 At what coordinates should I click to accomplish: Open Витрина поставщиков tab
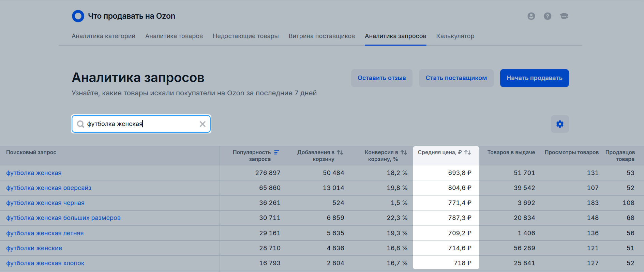[x=321, y=36]
